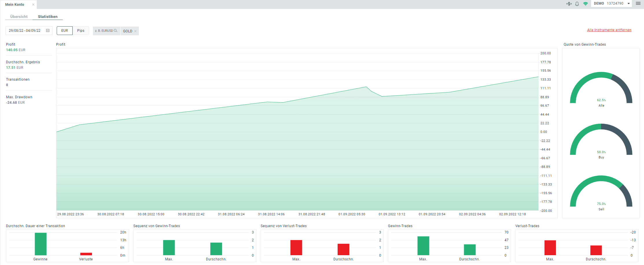
Task: Switch profit display to EUR
Action: coord(65,31)
